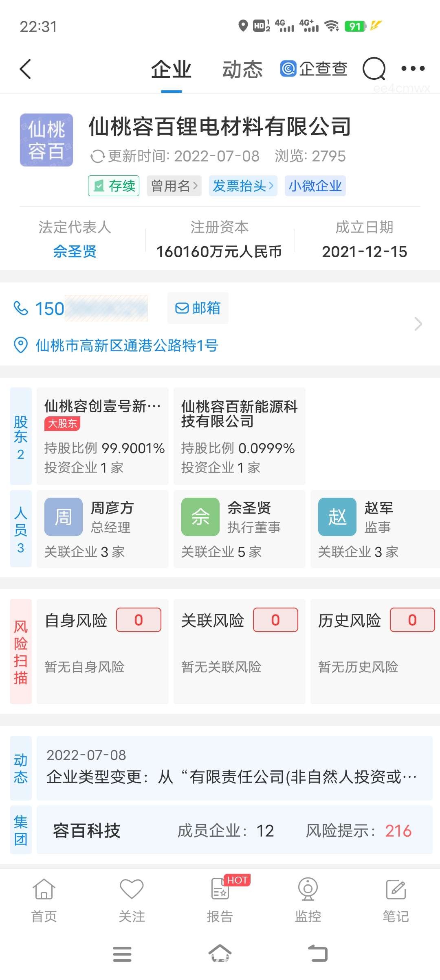The width and height of the screenshot is (440, 980).
Task: Expand the 发票抬头 invoice header tag
Action: [243, 186]
